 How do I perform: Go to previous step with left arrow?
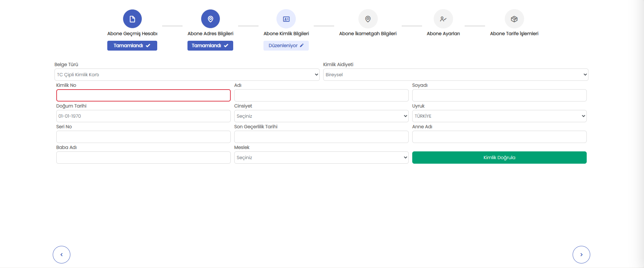point(62,255)
